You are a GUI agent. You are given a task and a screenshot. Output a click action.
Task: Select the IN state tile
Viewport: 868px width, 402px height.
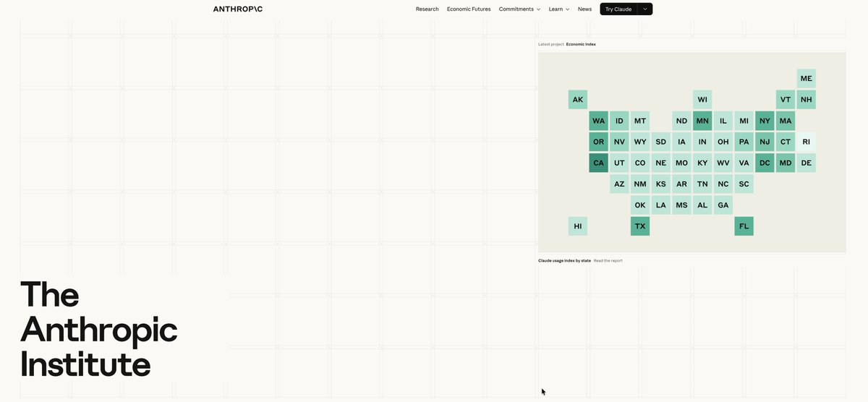702,142
